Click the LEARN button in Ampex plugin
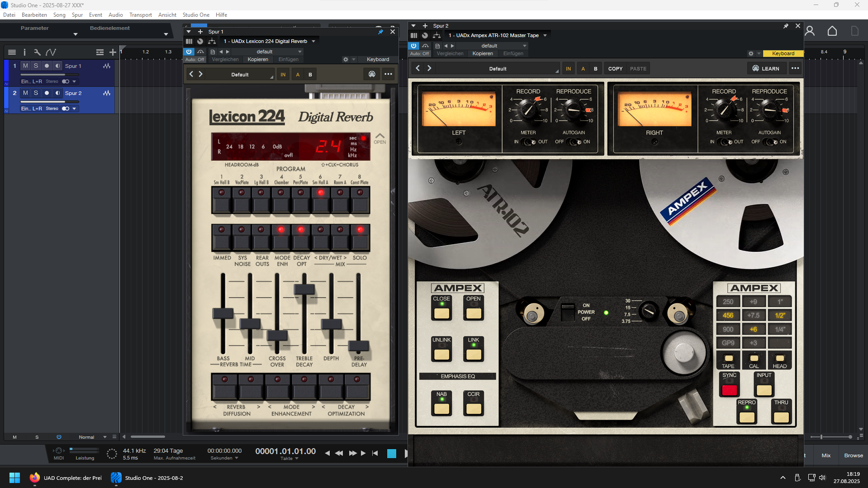This screenshot has width=868, height=488. (766, 68)
